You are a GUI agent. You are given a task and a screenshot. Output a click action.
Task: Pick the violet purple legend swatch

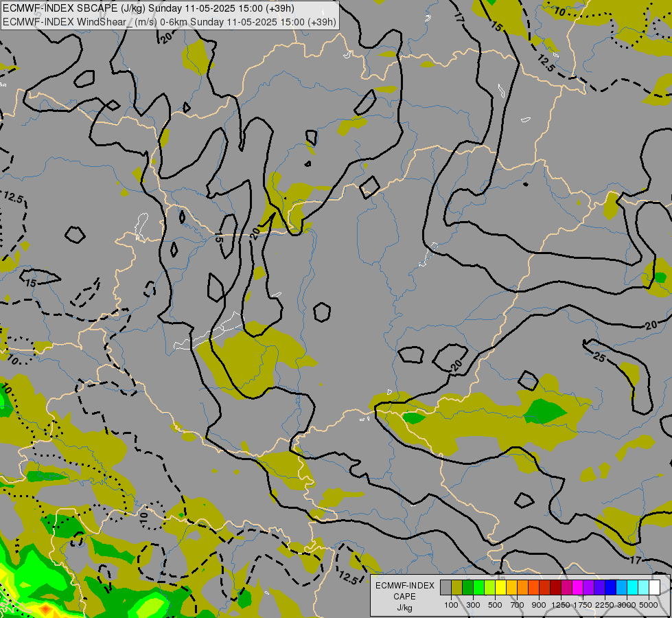click(x=589, y=587)
